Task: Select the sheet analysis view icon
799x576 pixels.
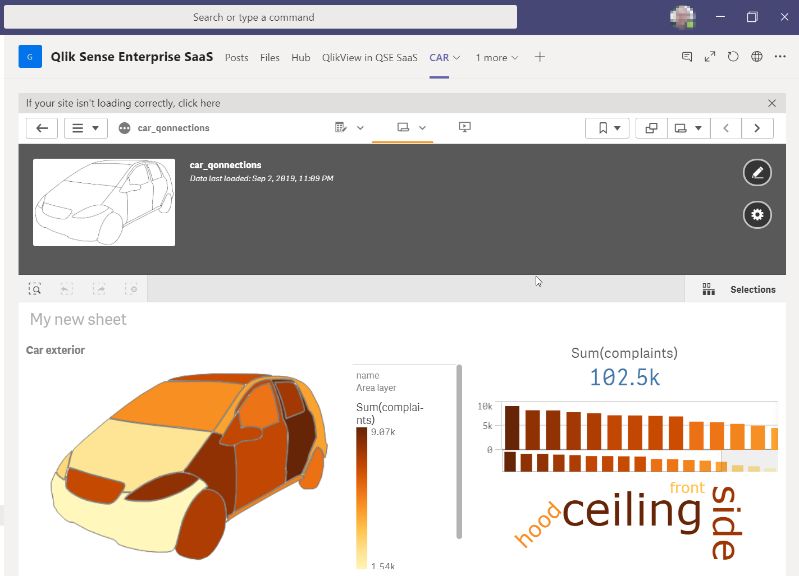Action: click(403, 127)
